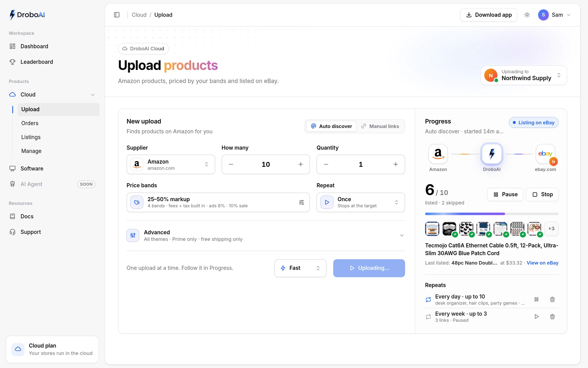The height and width of the screenshot is (368, 588).
Task: Switch to Manual links mode
Action: click(x=380, y=126)
